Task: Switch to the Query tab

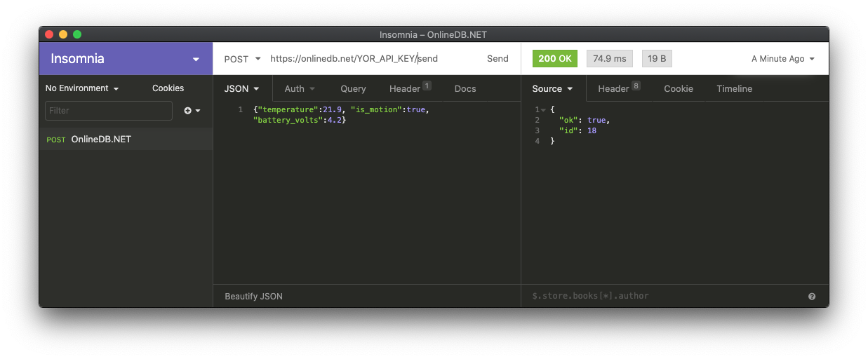Action: coord(353,88)
